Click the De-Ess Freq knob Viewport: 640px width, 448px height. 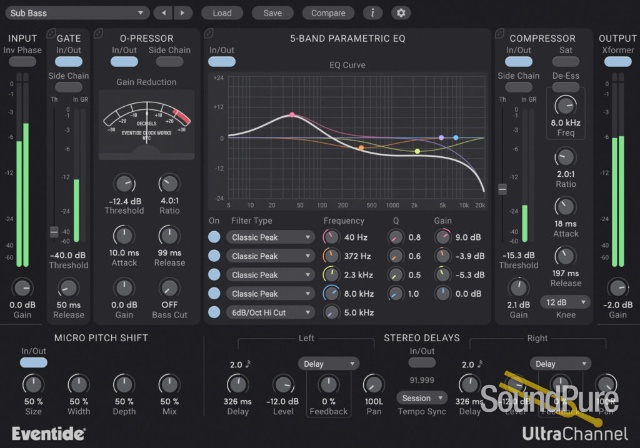click(x=566, y=105)
